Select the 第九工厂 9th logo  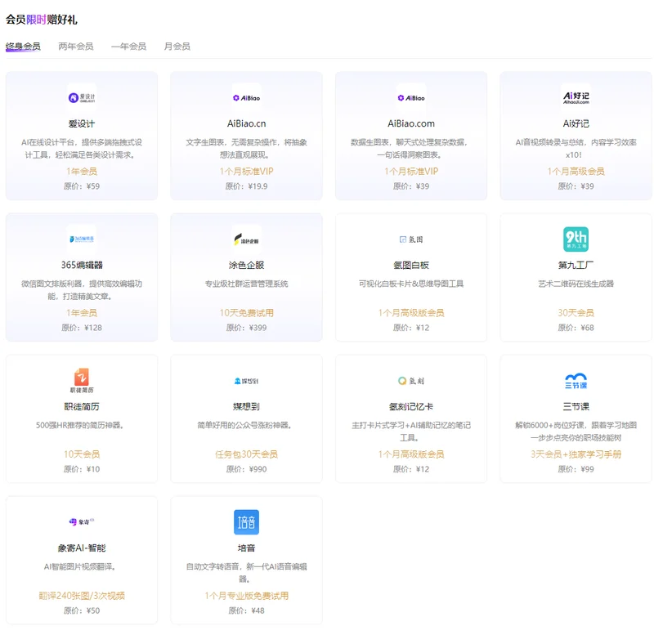click(x=576, y=239)
